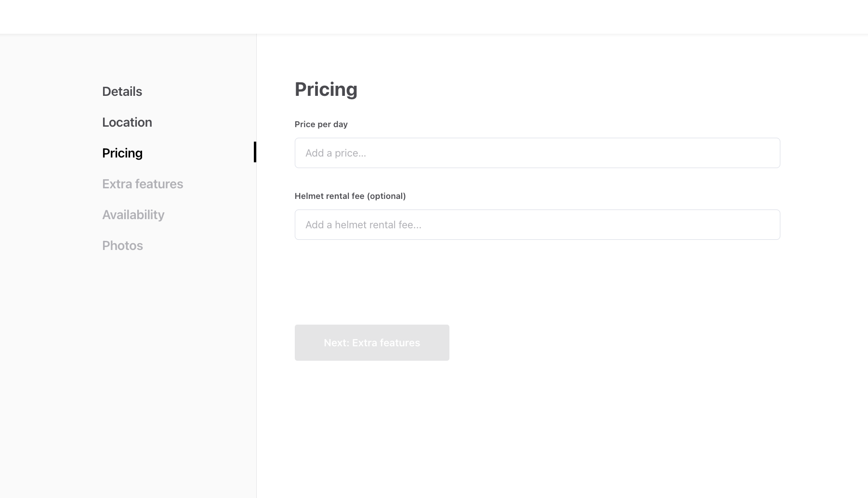Click the Price per day label
The width and height of the screenshot is (868, 498).
(321, 124)
